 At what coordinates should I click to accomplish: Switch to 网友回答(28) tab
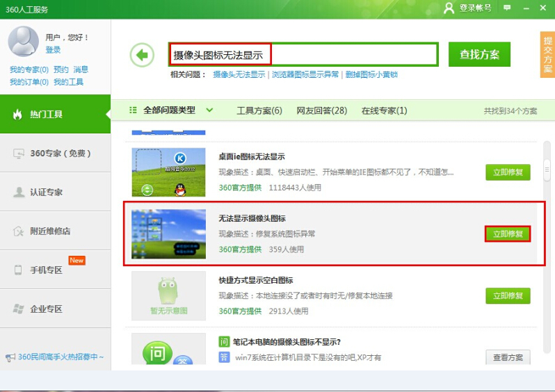point(321,111)
